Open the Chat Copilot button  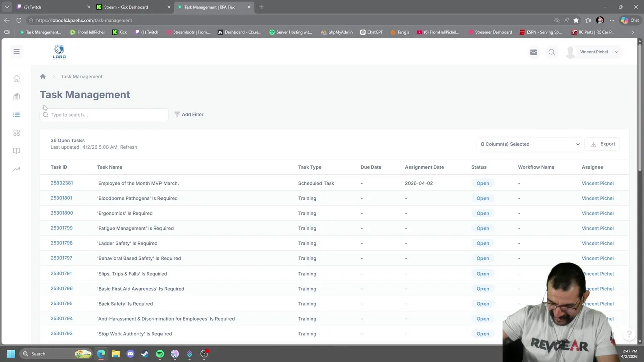pos(630,20)
